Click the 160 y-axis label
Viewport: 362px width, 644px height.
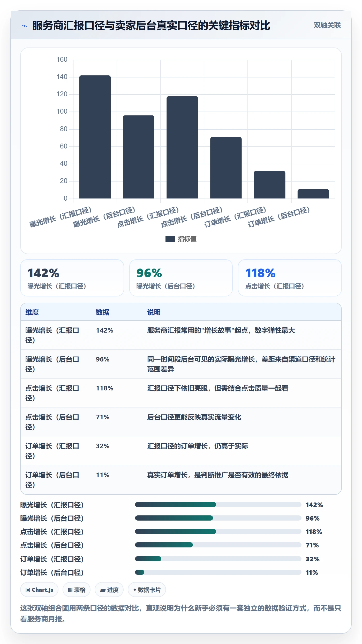click(x=62, y=59)
